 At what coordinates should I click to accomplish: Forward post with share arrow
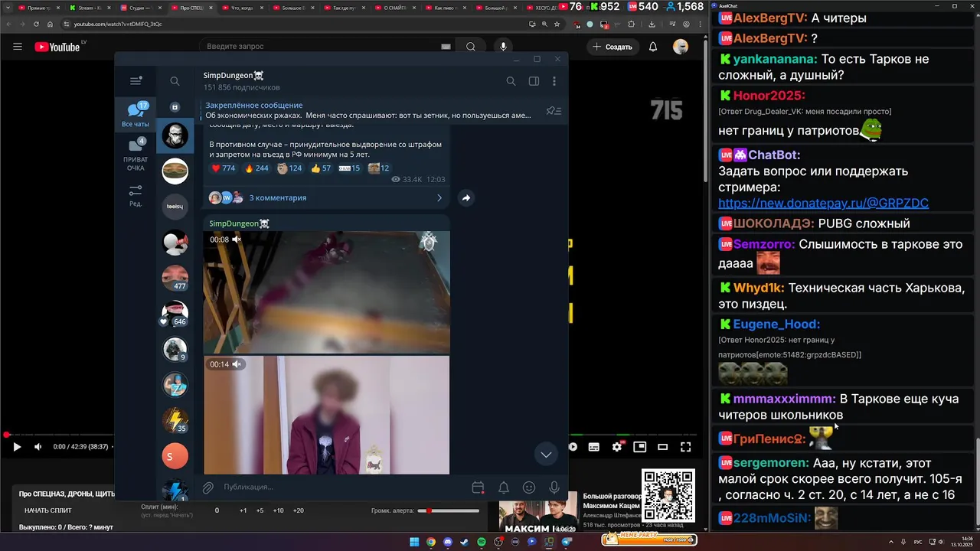pos(465,198)
